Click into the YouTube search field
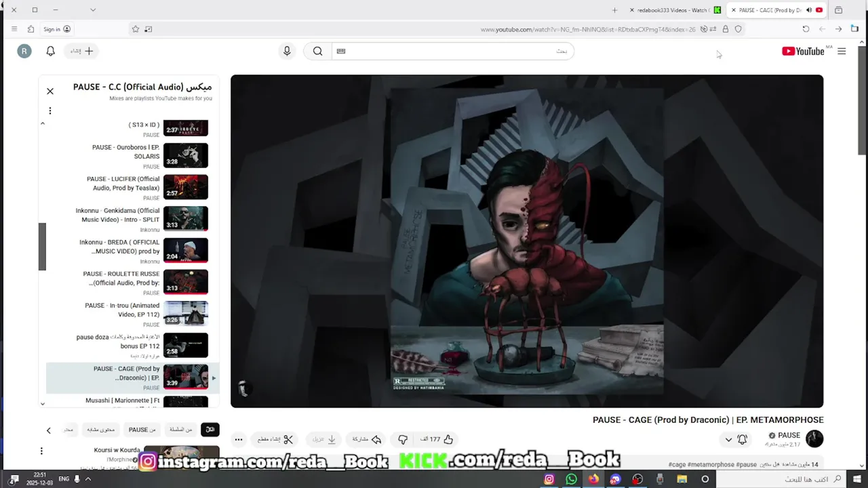The image size is (868, 488). [453, 51]
